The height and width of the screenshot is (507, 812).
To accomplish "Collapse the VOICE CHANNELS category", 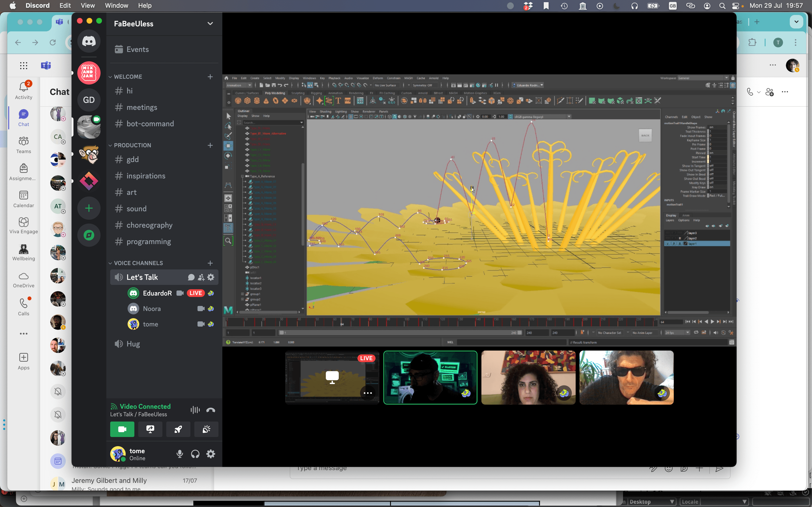I will coord(138,263).
